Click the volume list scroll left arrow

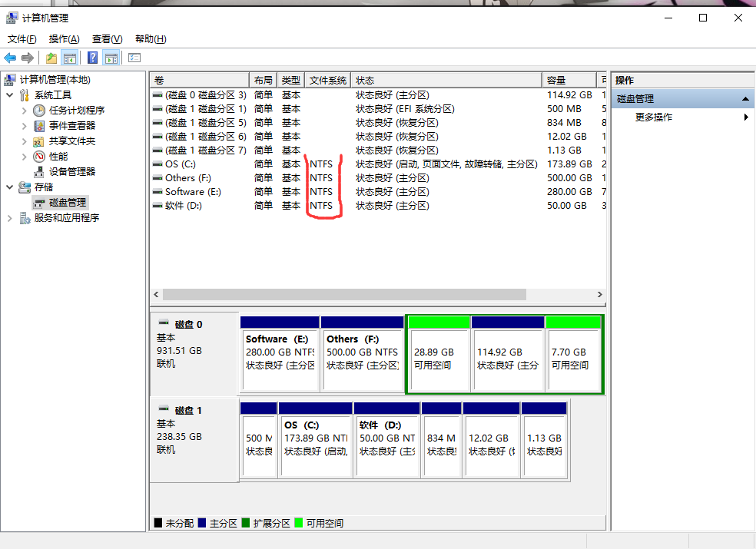[x=156, y=295]
